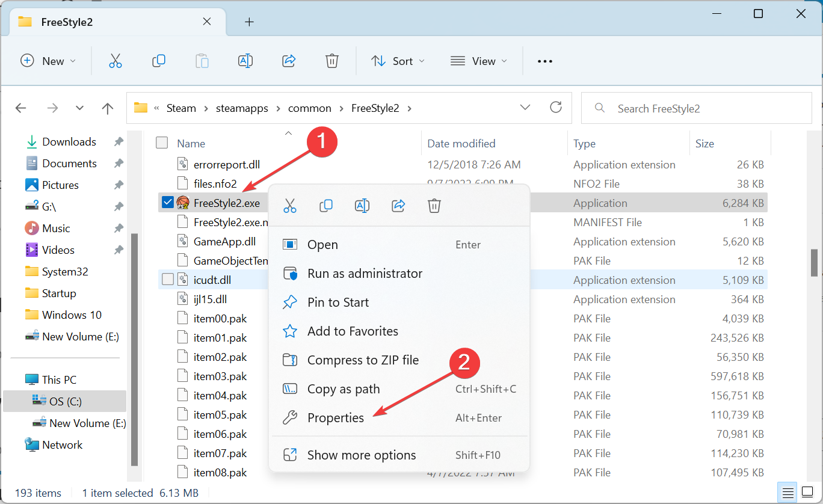Rename using the context menu rename icon
This screenshot has height=504, width=823.
click(x=362, y=206)
